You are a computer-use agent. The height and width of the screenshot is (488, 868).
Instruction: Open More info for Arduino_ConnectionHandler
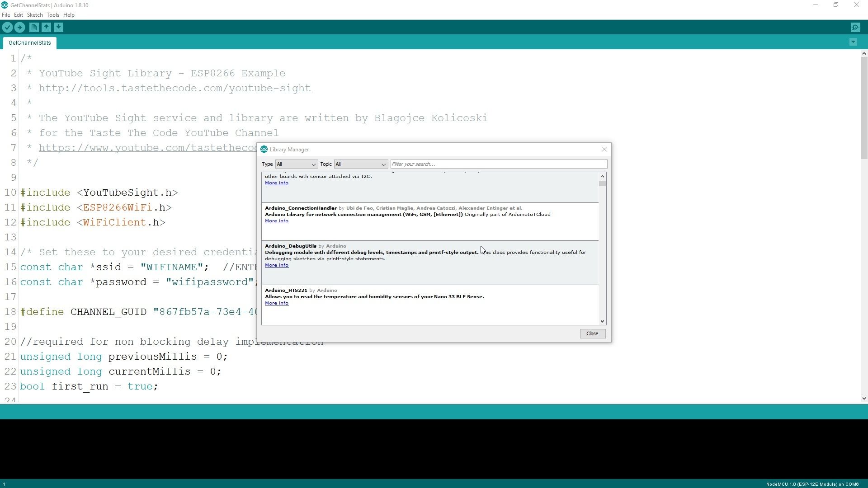click(x=277, y=221)
